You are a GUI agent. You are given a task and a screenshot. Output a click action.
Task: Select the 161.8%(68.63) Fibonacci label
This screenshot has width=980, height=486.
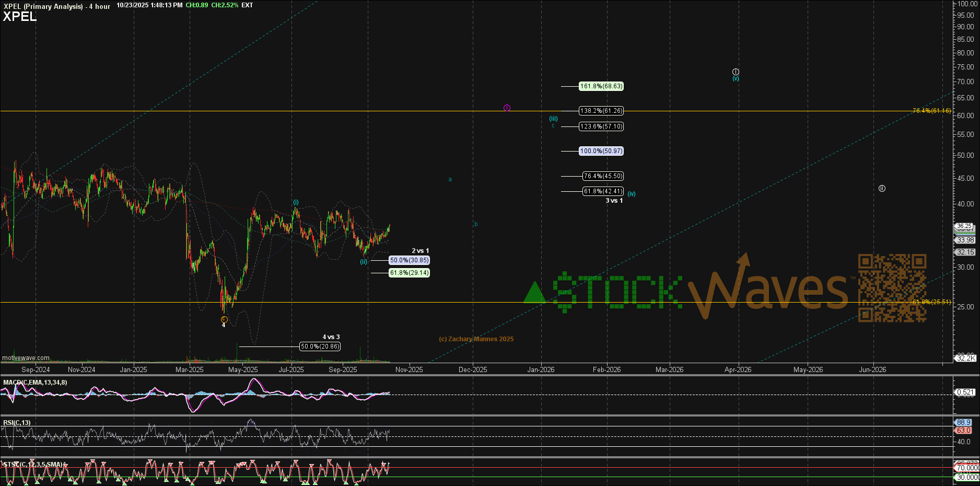point(601,86)
